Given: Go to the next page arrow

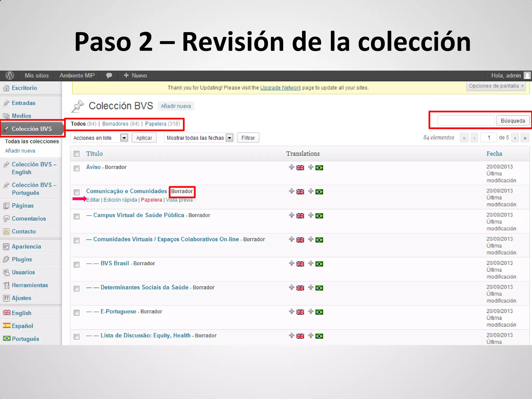Looking at the screenshot, I should [x=515, y=138].
